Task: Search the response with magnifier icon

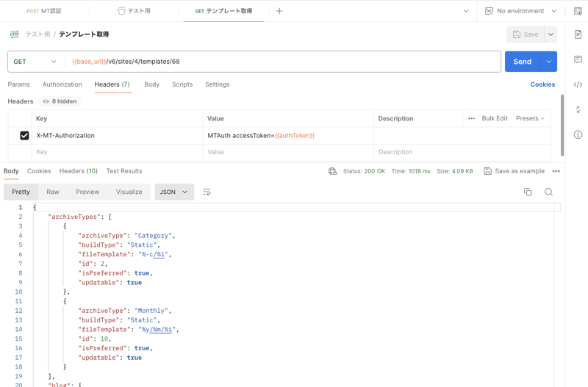Action: [x=548, y=192]
